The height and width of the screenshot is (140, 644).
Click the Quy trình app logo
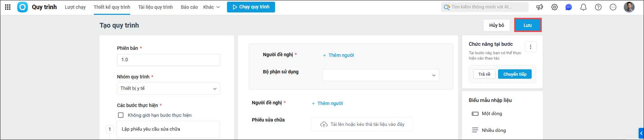[23, 7]
